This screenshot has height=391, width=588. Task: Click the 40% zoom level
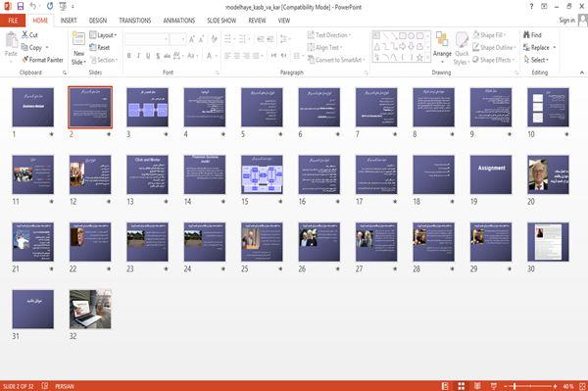568,386
